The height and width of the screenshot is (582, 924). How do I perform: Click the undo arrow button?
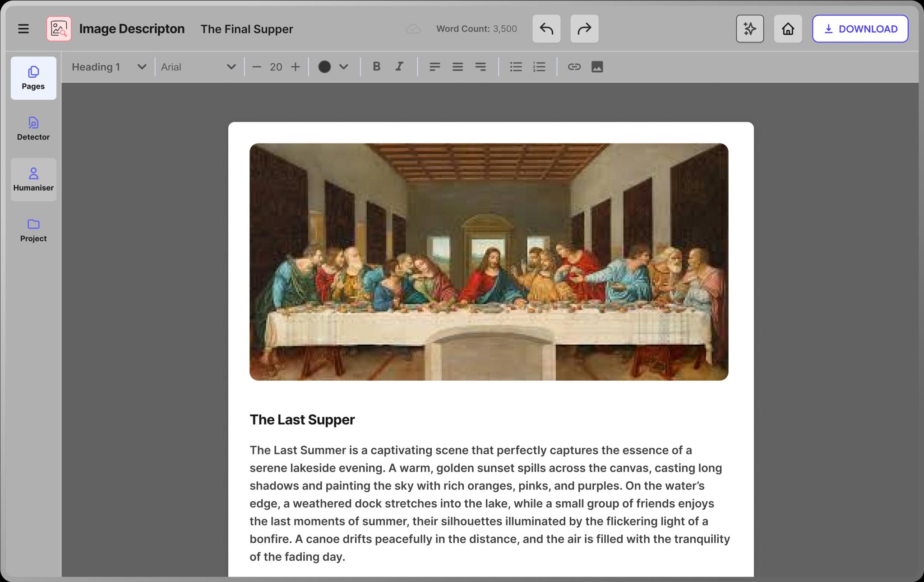click(x=546, y=29)
